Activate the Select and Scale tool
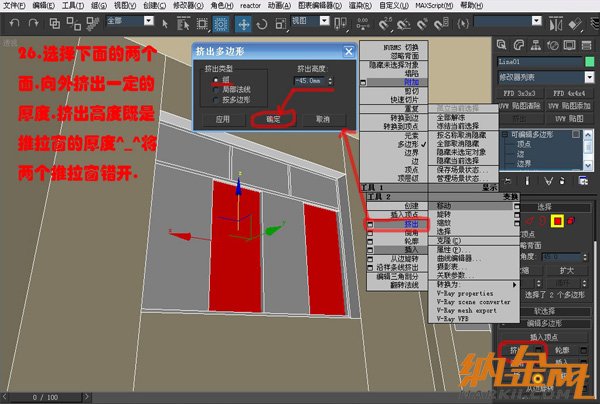 coord(281,24)
